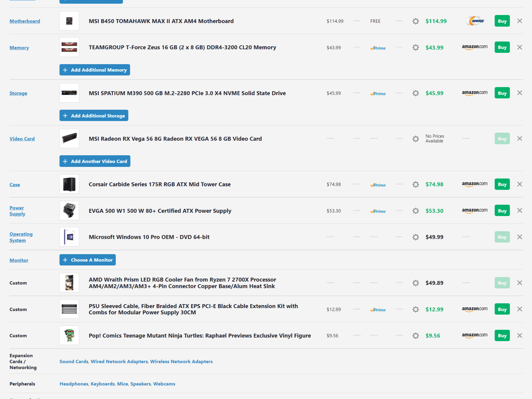Viewport: 532px width, 399px height.
Task: Click the Monitor category link
Action: pos(19,260)
